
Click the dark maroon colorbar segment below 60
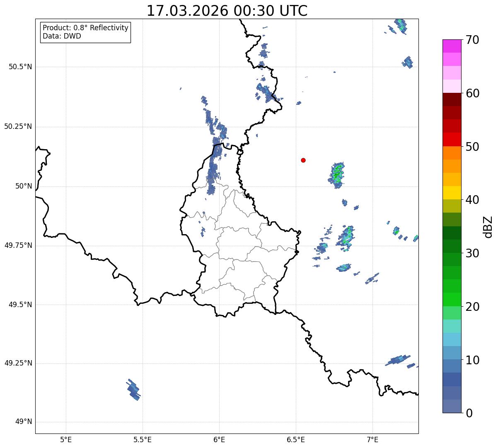452,99
